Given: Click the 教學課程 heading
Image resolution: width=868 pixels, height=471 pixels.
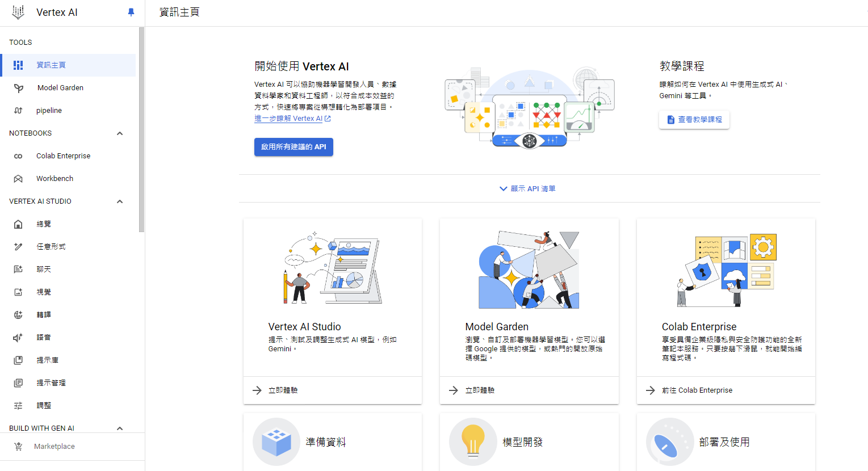Looking at the screenshot, I should point(682,66).
